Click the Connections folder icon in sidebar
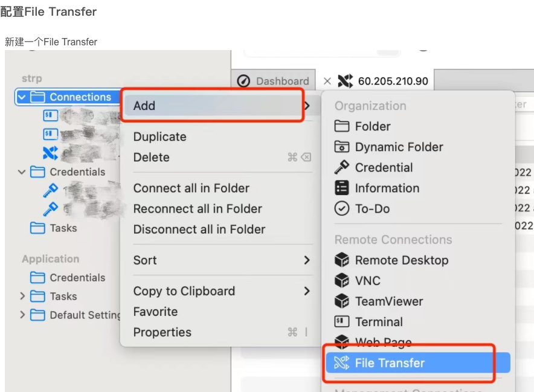The width and height of the screenshot is (534, 392). pyautogui.click(x=37, y=97)
